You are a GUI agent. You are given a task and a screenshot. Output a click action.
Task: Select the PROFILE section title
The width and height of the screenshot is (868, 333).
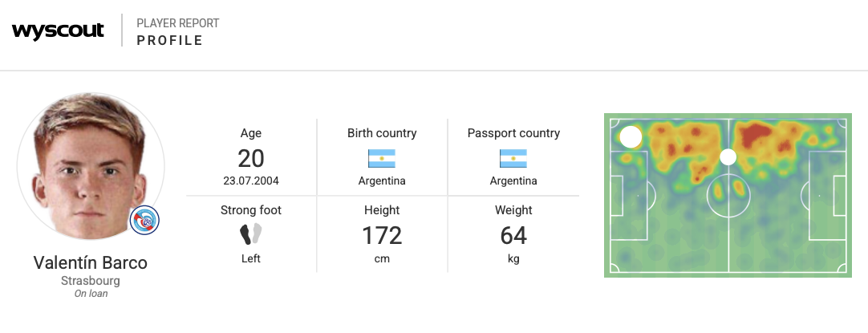(169, 40)
